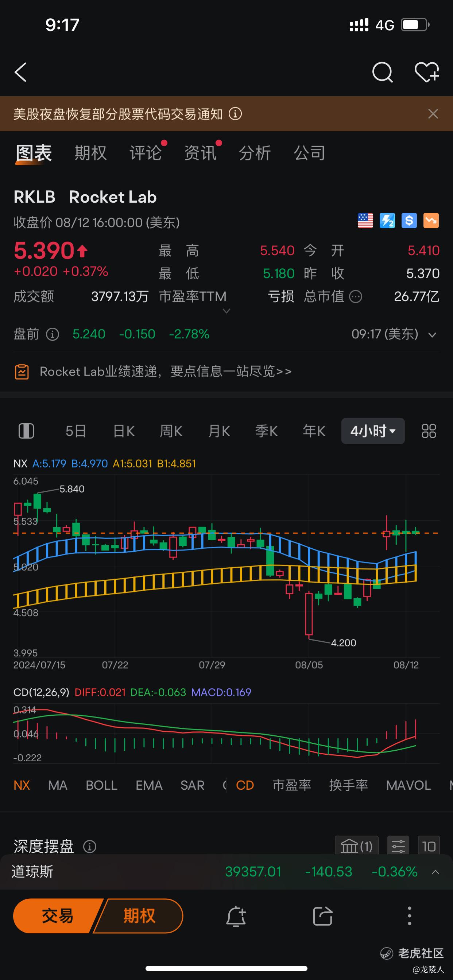Open the 资讯 tab
453x980 pixels.
point(200,153)
